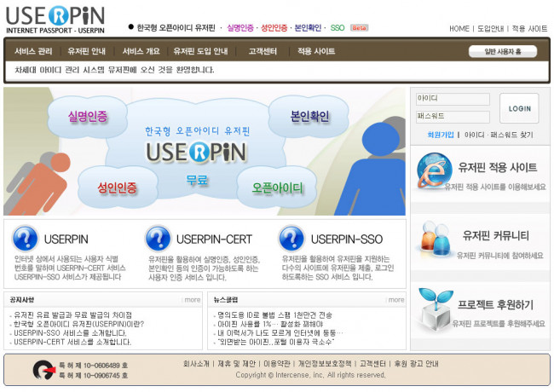The width and height of the screenshot is (554, 392).
Task: Open news 내 이력서가 나도 모르게 인터넷에 둥둥
Action: click(x=280, y=332)
